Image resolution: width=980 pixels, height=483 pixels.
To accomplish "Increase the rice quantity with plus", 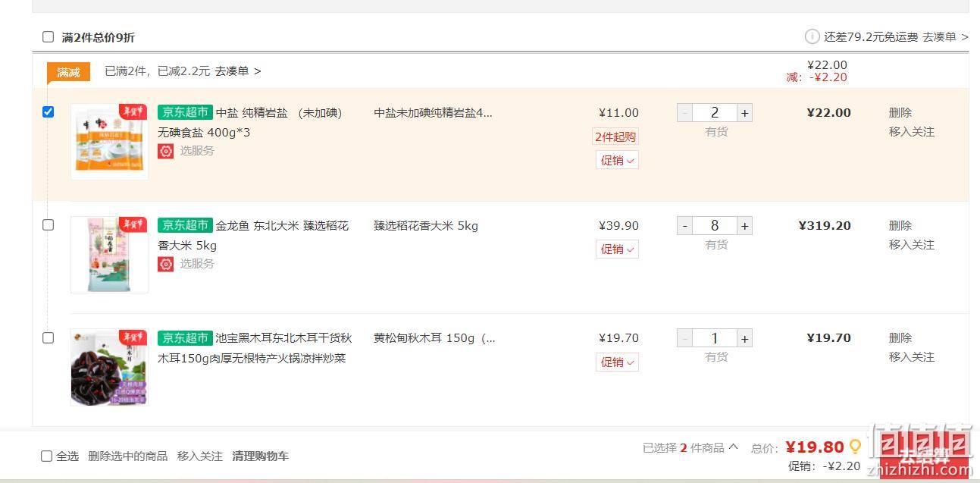I will point(745,226).
